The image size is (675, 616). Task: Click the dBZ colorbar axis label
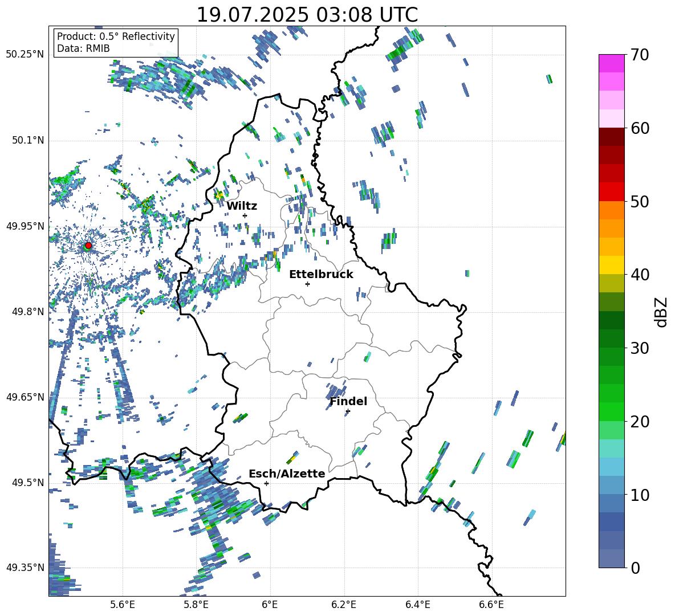point(661,312)
